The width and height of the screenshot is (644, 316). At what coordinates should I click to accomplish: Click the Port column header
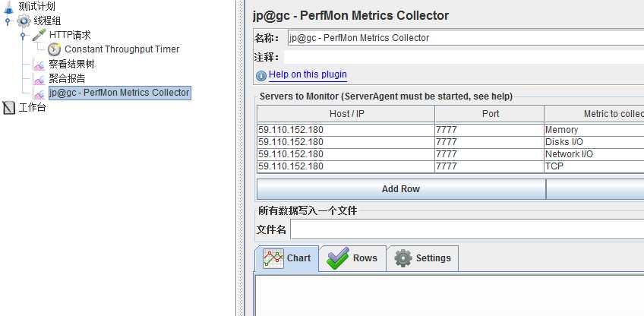(x=490, y=114)
